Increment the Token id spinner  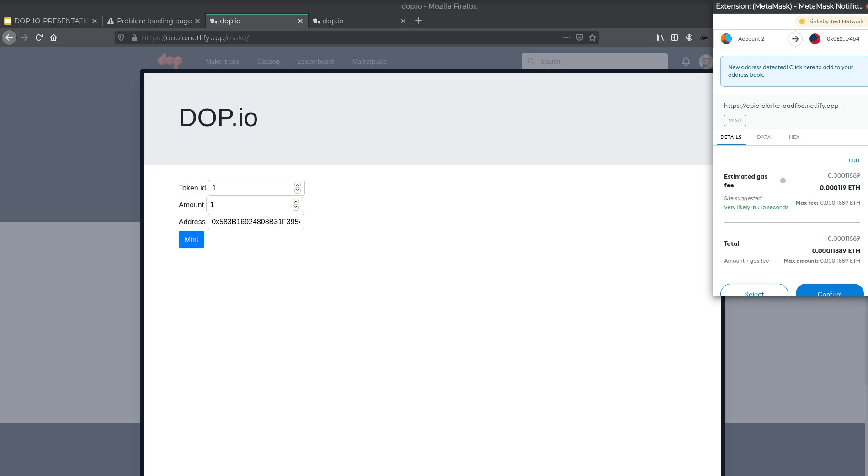(298, 185)
